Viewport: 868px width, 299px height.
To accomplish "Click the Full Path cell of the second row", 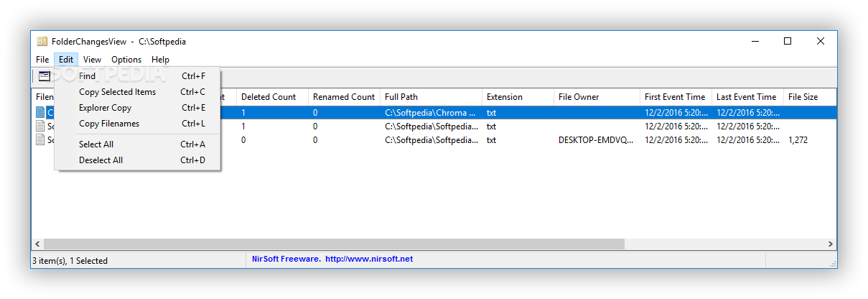I will coord(431,126).
